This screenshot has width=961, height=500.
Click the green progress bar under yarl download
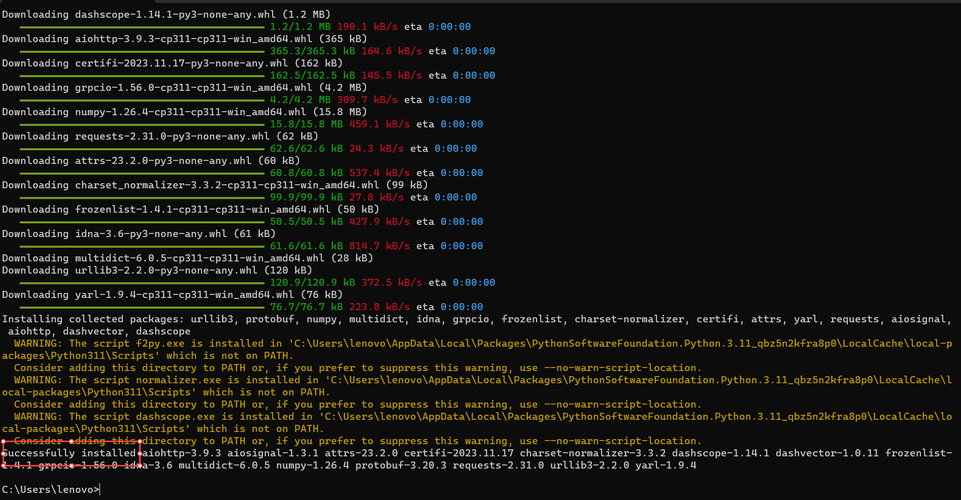click(x=142, y=307)
